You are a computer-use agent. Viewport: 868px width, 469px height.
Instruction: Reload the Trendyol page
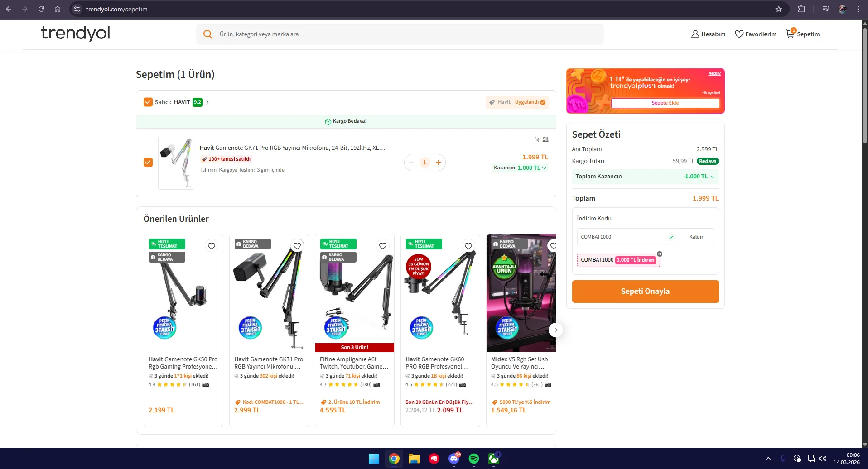pyautogui.click(x=41, y=9)
